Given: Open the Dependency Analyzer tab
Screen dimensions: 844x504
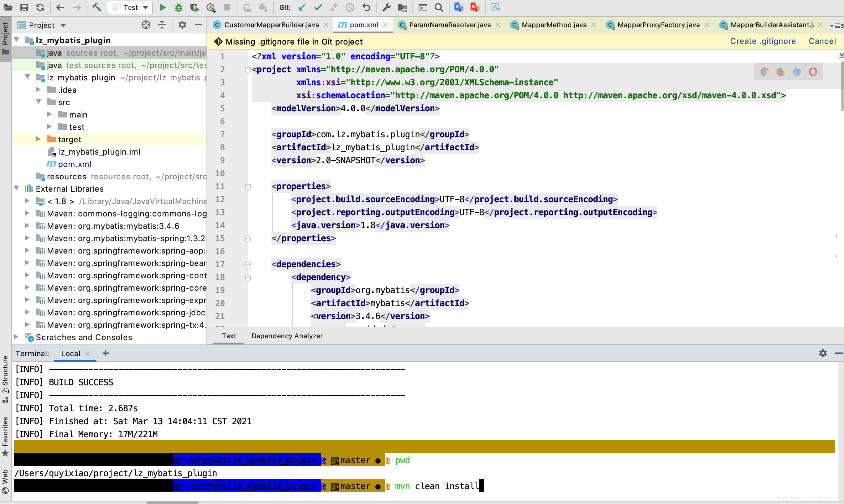Looking at the screenshot, I should click(287, 335).
